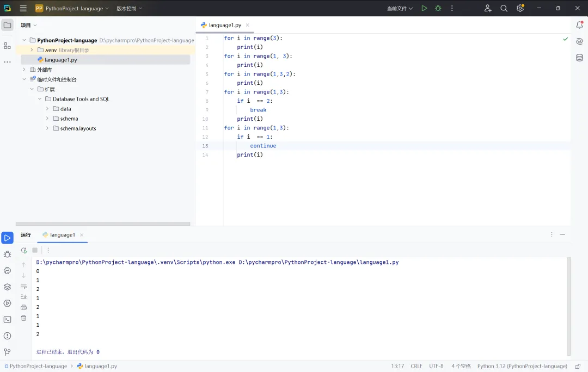Open the 项目 view dropdown
The image size is (588, 372).
pyautogui.click(x=29, y=25)
